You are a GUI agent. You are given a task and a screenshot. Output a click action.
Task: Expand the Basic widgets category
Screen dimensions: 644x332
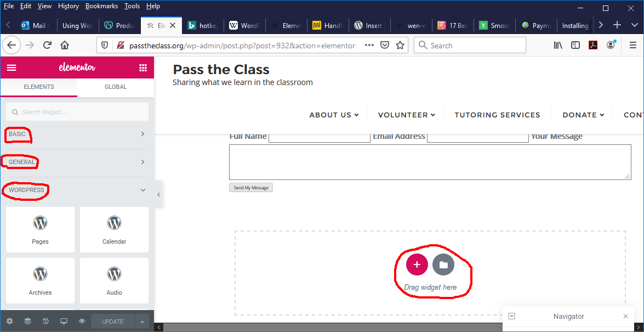[77, 134]
